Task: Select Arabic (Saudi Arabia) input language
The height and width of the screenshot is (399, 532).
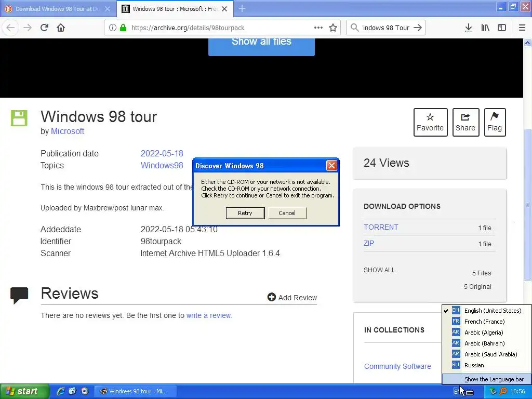Action: 486,354
